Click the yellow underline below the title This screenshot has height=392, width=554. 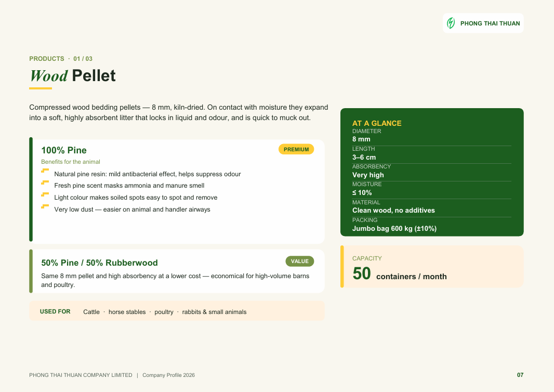[41, 88]
